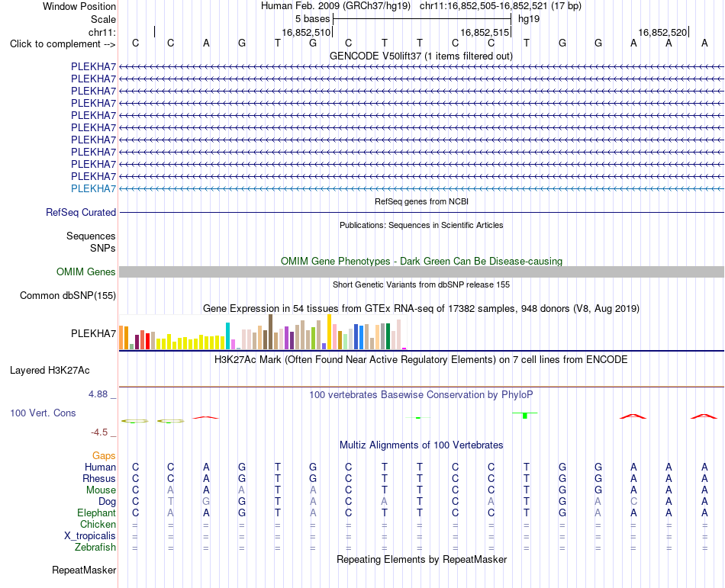Select the light-blue PLEKHA7 transcript label
This screenshot has width=725, height=588.
click(93, 188)
